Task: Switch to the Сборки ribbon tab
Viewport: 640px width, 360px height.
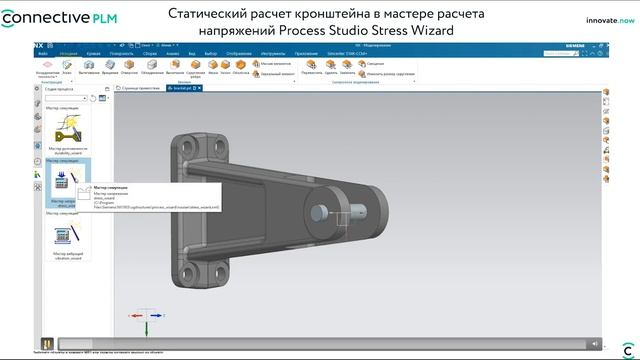Action: pos(150,53)
